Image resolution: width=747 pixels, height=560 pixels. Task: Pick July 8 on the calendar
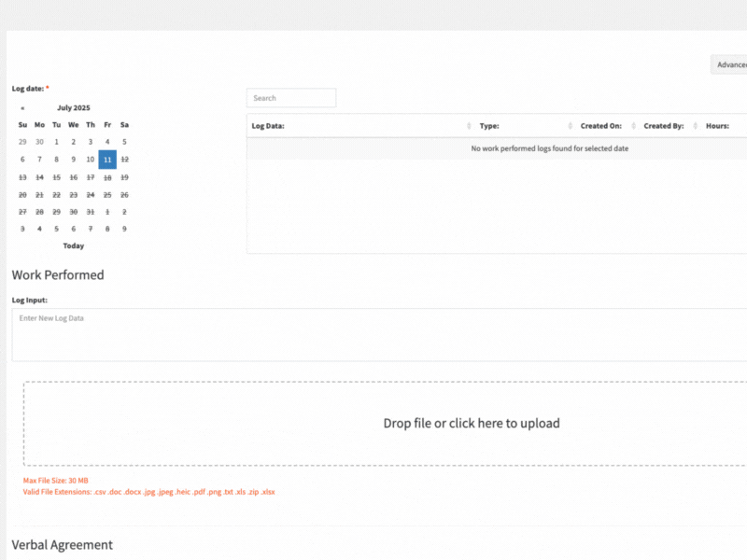click(56, 160)
